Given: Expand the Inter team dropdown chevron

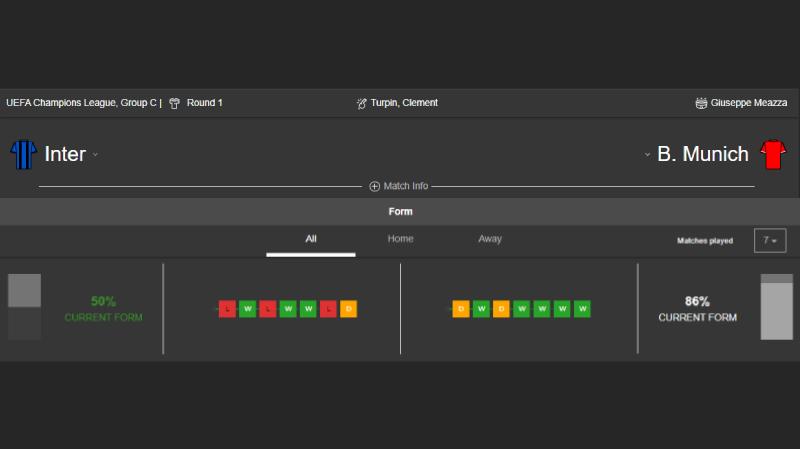Looking at the screenshot, I should click(95, 155).
